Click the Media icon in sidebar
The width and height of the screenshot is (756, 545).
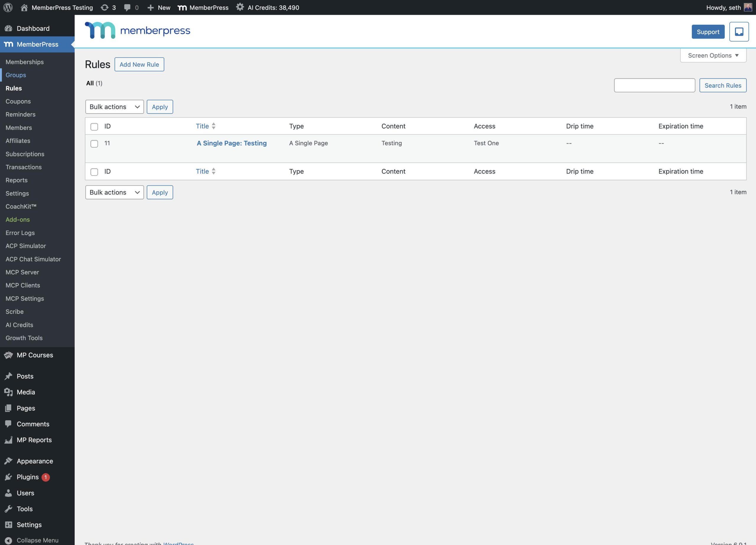[x=8, y=392]
